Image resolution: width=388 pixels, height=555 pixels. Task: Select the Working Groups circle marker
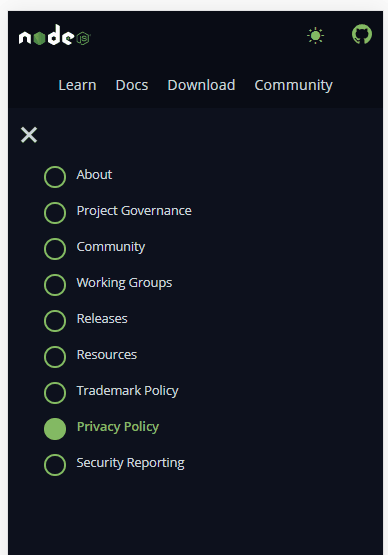(55, 285)
